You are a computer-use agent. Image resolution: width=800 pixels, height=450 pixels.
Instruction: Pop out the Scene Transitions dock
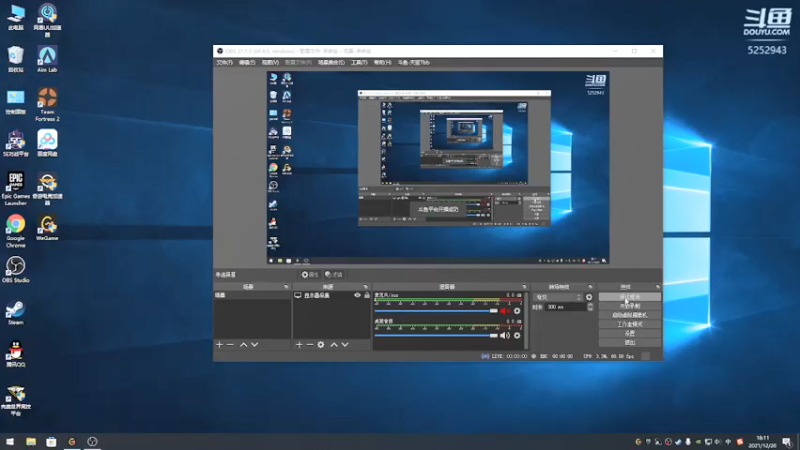590,287
